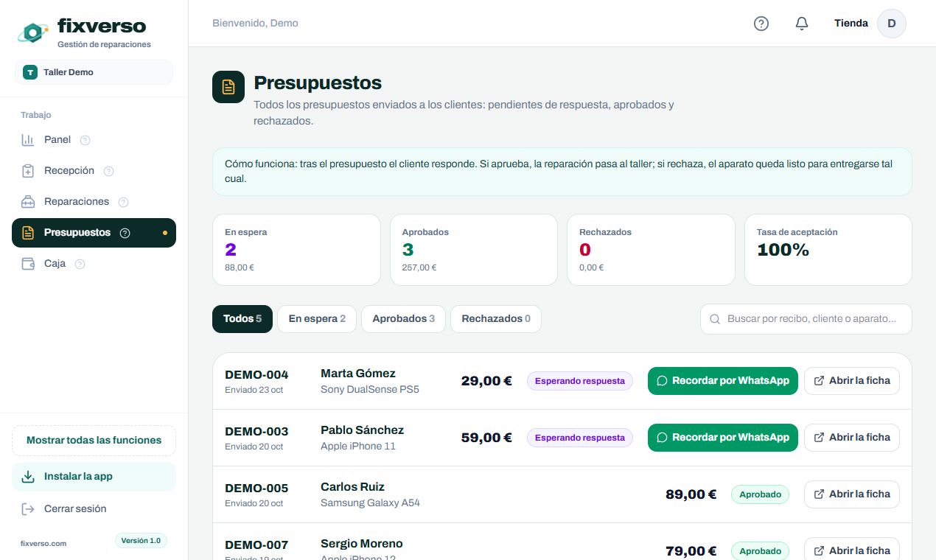Click the Tienda label in top bar

851,24
